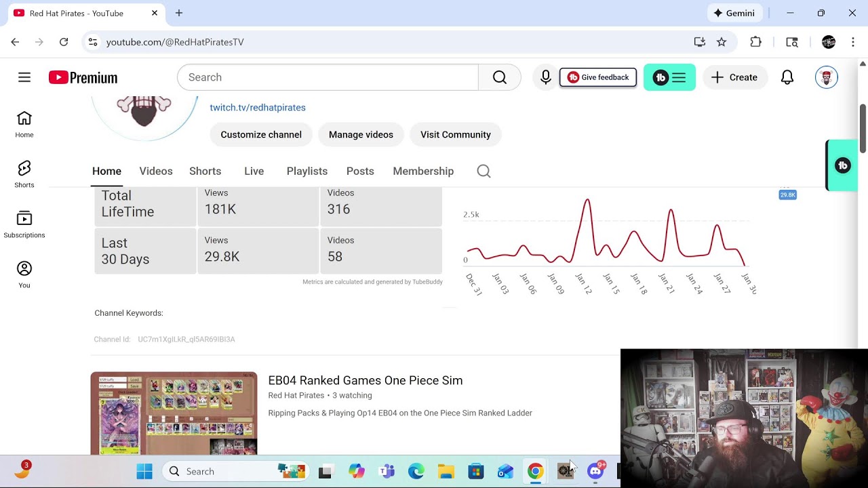
Task: Switch to the Posts tab
Action: (360, 171)
